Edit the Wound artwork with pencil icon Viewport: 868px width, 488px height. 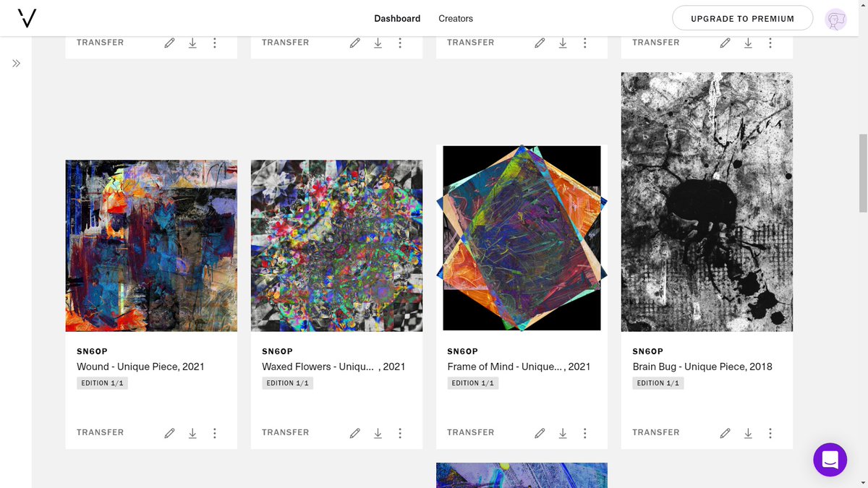click(x=169, y=433)
